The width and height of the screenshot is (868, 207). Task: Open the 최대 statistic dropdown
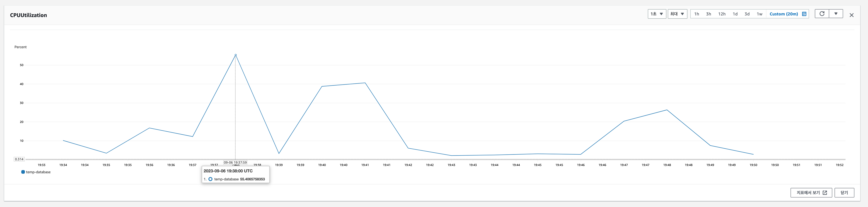pyautogui.click(x=677, y=14)
